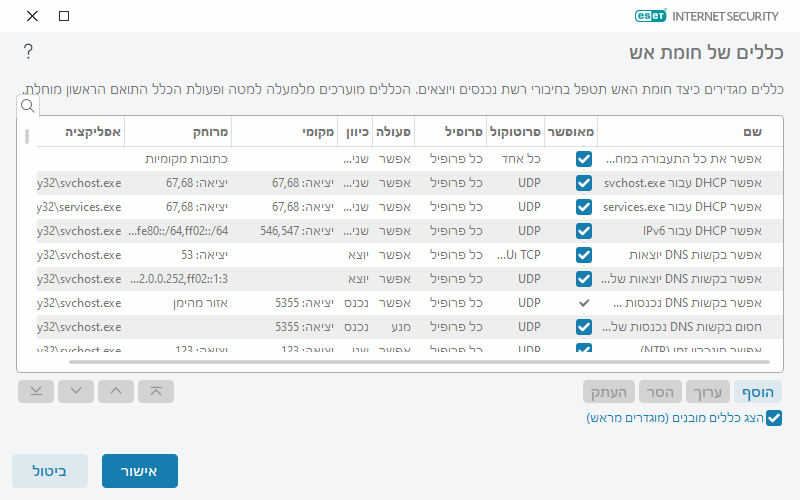Image resolution: width=800 pixels, height=500 pixels.
Task: Toggle checkmark for 'אפשר בקשות DNS נכנסות' rule
Action: click(584, 303)
